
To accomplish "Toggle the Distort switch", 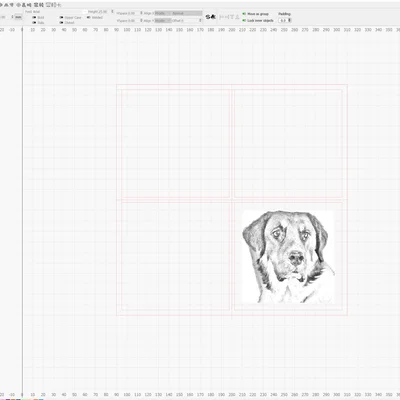I will [62, 23].
